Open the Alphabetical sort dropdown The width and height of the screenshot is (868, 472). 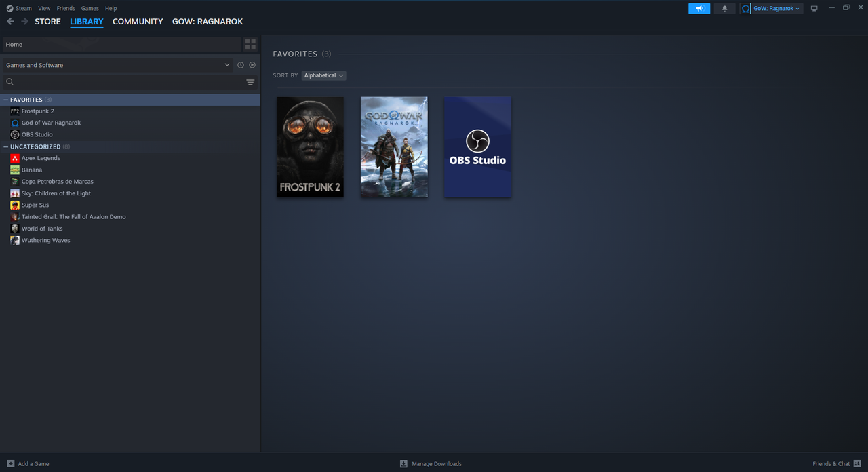click(x=323, y=75)
